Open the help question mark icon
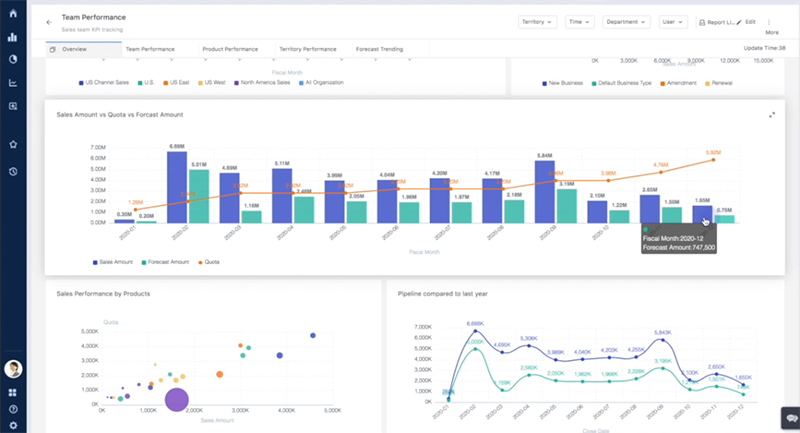Viewport: 800px width, 433px height. pos(13,409)
